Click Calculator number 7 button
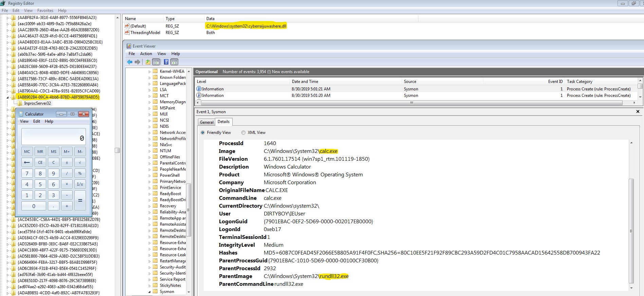The image size is (644, 296). click(x=27, y=173)
